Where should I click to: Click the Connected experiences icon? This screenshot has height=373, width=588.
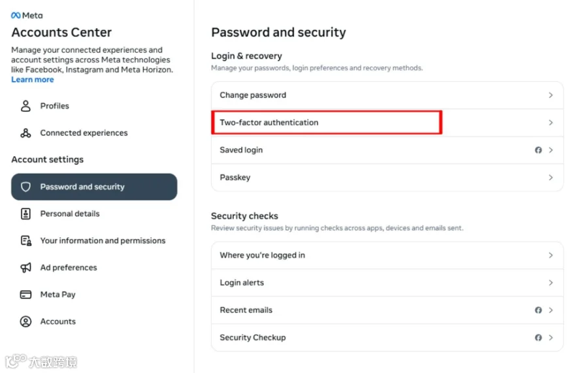pos(25,133)
